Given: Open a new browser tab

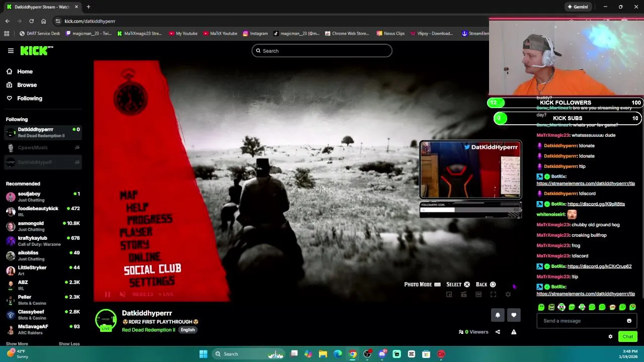Looking at the screenshot, I should 88,7.
